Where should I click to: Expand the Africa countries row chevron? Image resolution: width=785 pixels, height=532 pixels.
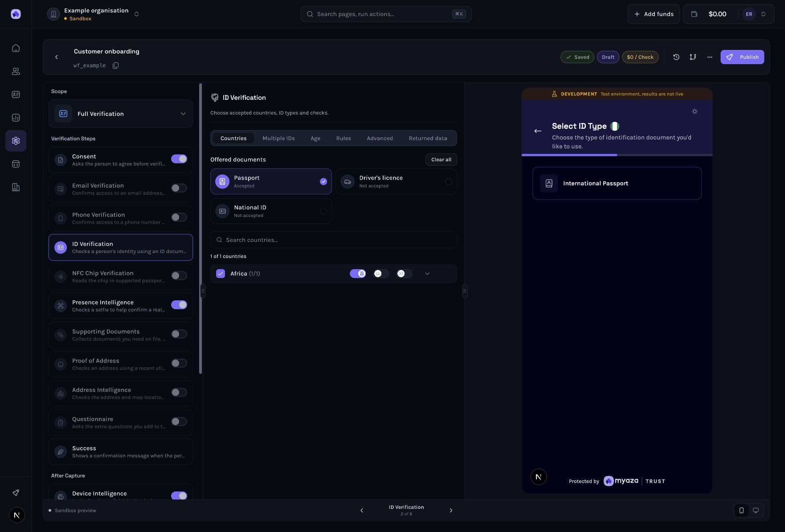click(x=427, y=274)
